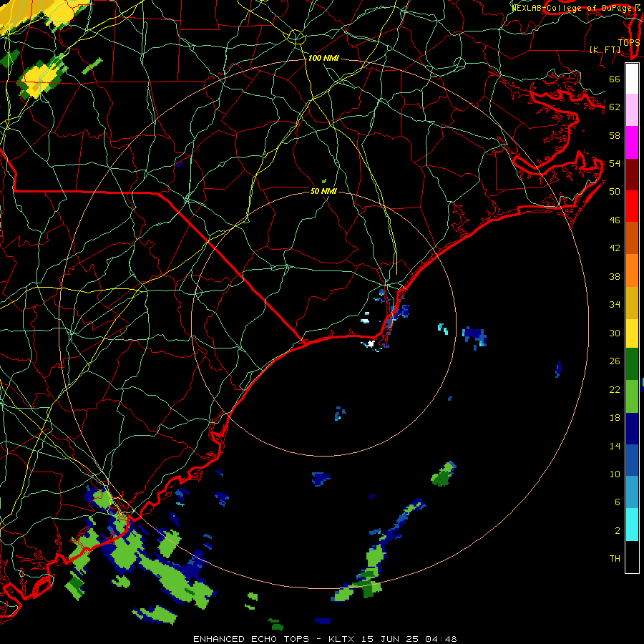Viewport: 644px width, 644px height.
Task: Click the "15 JUN 25" date text
Action: click(x=390, y=639)
